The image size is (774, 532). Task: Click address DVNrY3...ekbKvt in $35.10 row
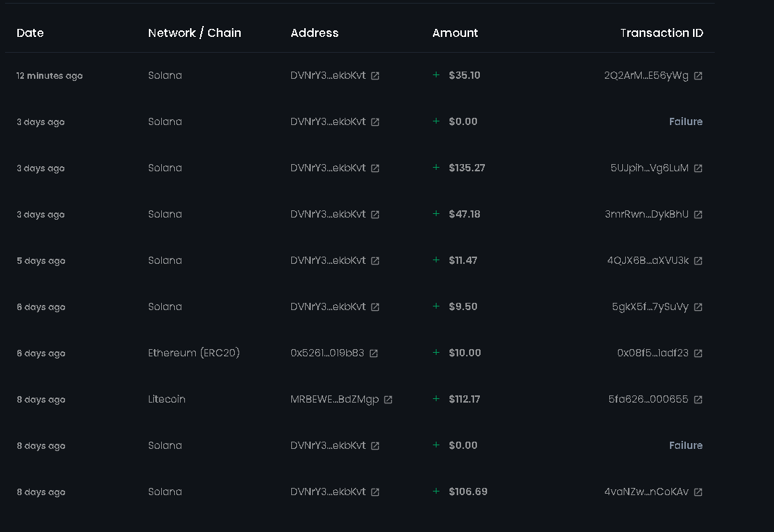(328, 75)
